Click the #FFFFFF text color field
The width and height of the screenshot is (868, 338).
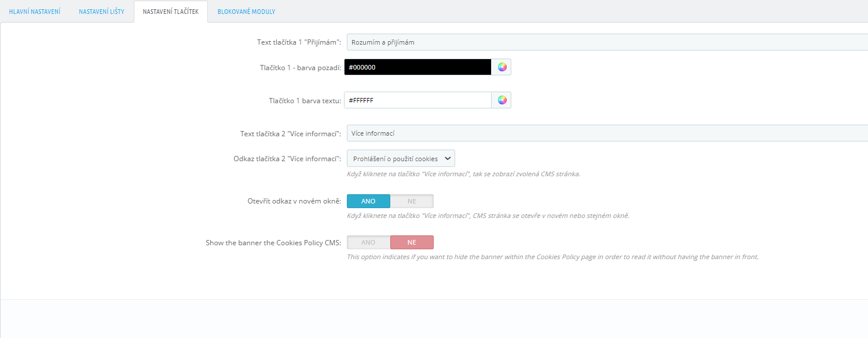click(x=417, y=100)
